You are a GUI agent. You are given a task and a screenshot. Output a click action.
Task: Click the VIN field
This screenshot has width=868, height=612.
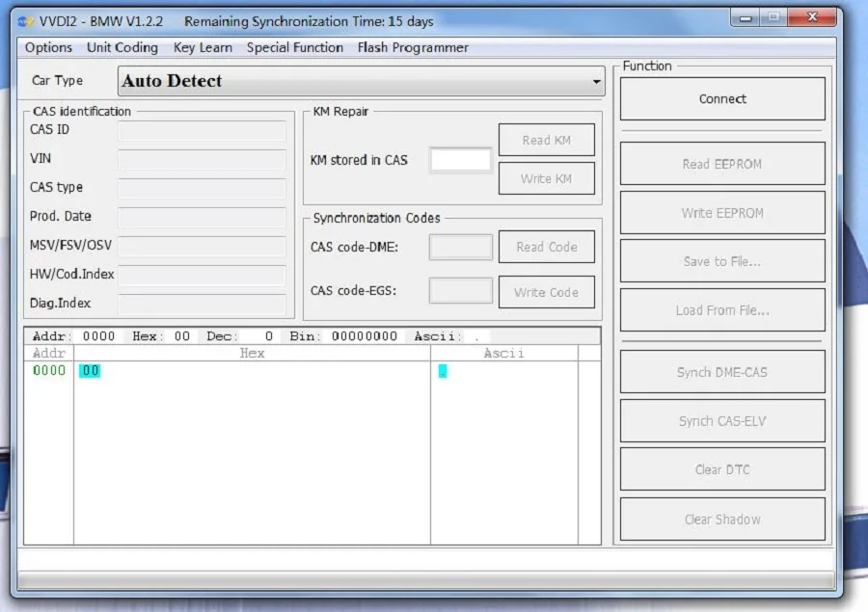tap(202, 159)
